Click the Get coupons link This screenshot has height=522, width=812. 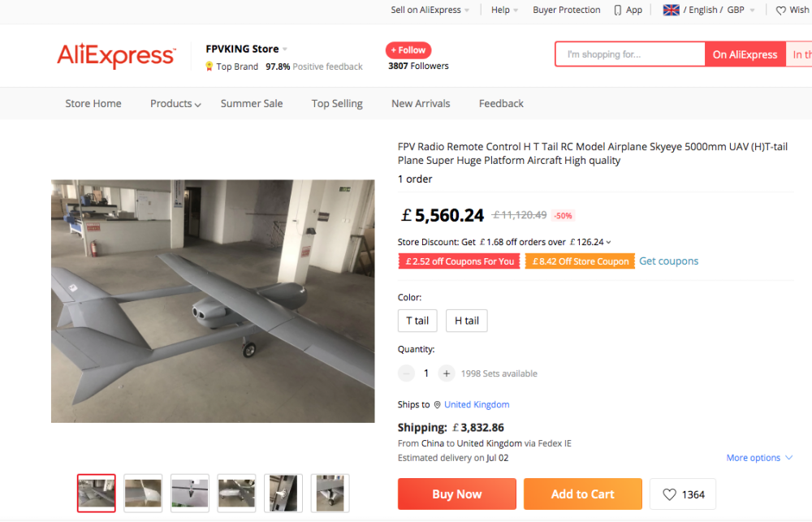[x=668, y=261]
